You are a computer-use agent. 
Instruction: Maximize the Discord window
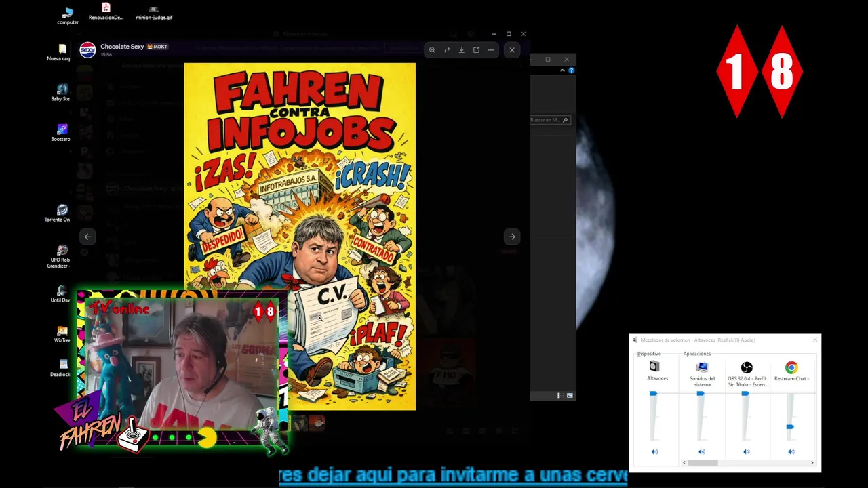(x=509, y=33)
